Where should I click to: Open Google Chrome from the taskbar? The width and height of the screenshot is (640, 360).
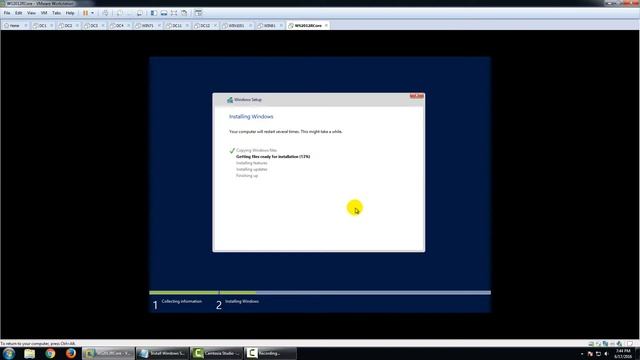(50, 353)
